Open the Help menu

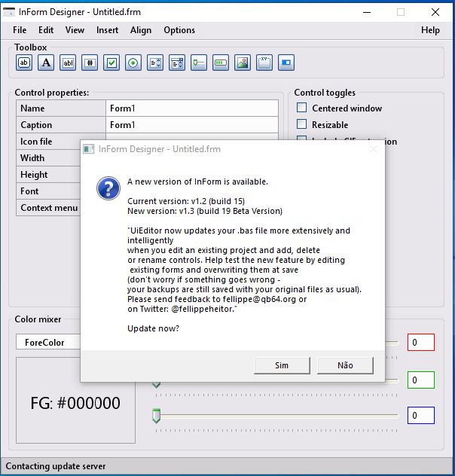pos(430,30)
